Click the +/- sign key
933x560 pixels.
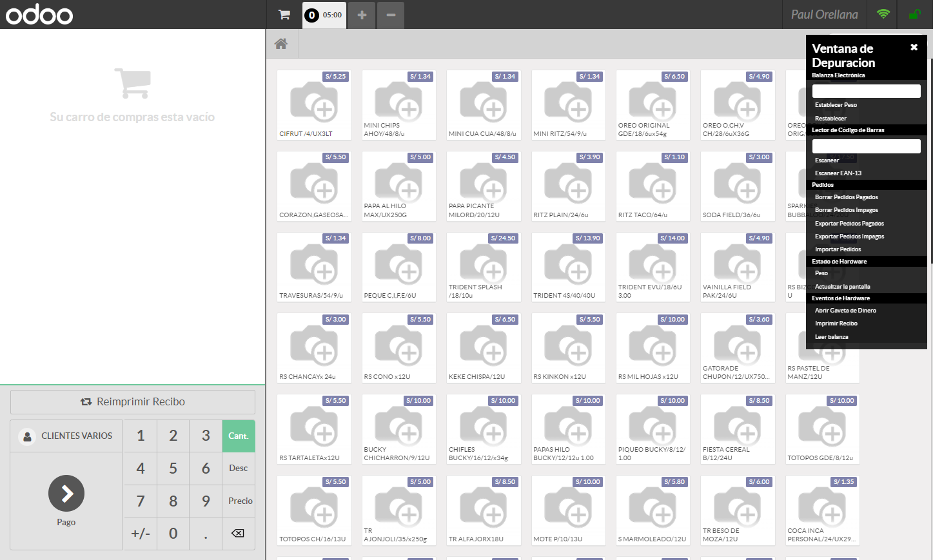141,533
